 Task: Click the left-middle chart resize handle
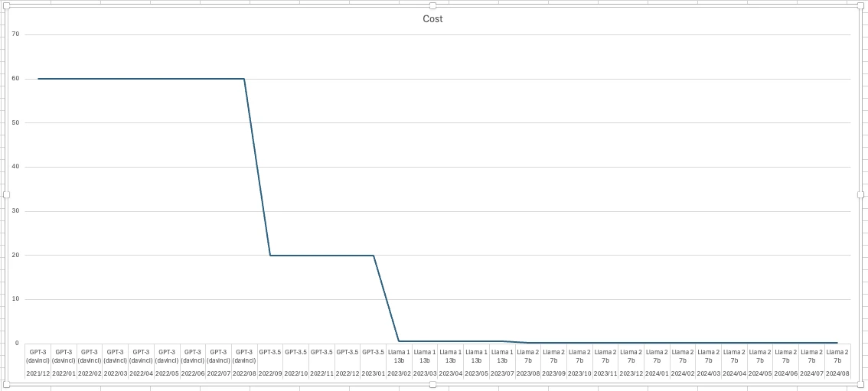[x=3, y=194]
